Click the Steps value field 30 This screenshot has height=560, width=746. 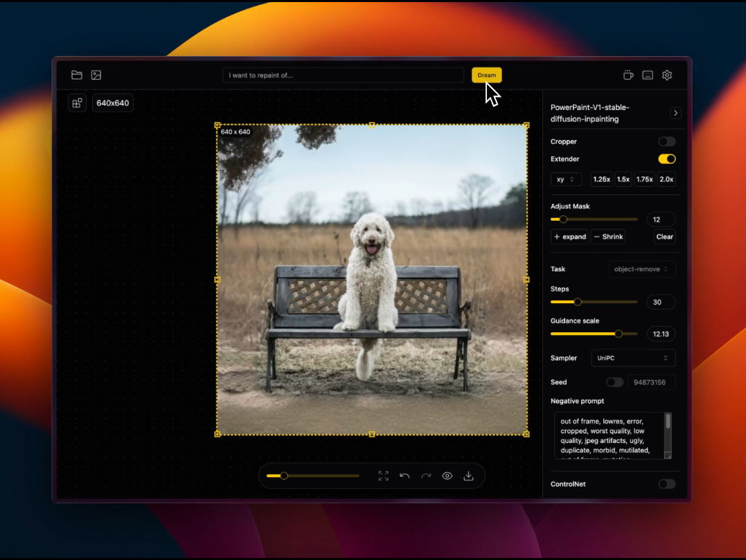tap(661, 302)
